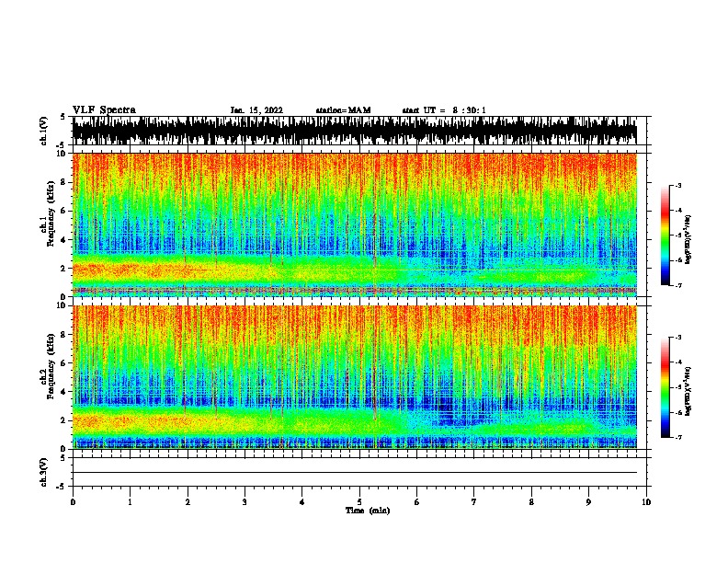Select the ch.3(V) axis label
728x563 pixels.
pos(44,472)
